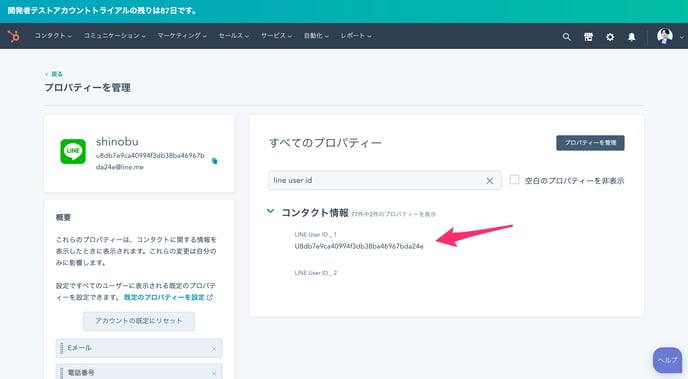The width and height of the screenshot is (688, 379).
Task: Click the HubSpot sprocket logo
Action: pyautogui.click(x=14, y=36)
